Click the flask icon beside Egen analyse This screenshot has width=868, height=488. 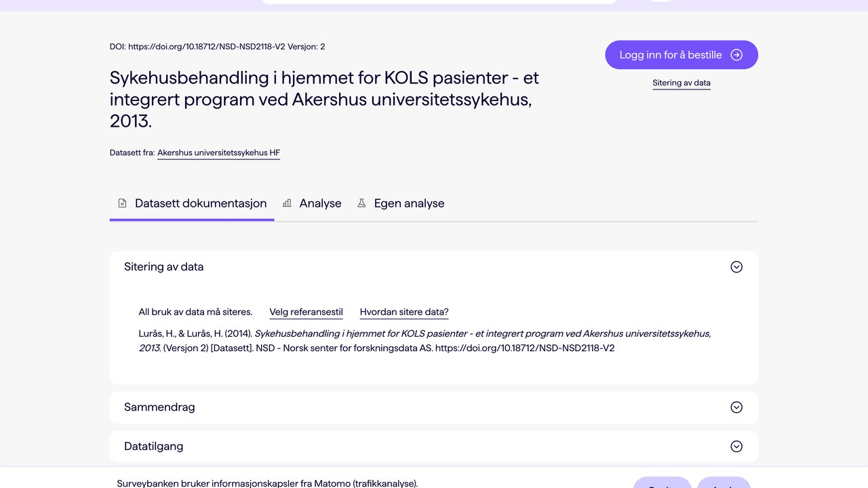tap(361, 203)
